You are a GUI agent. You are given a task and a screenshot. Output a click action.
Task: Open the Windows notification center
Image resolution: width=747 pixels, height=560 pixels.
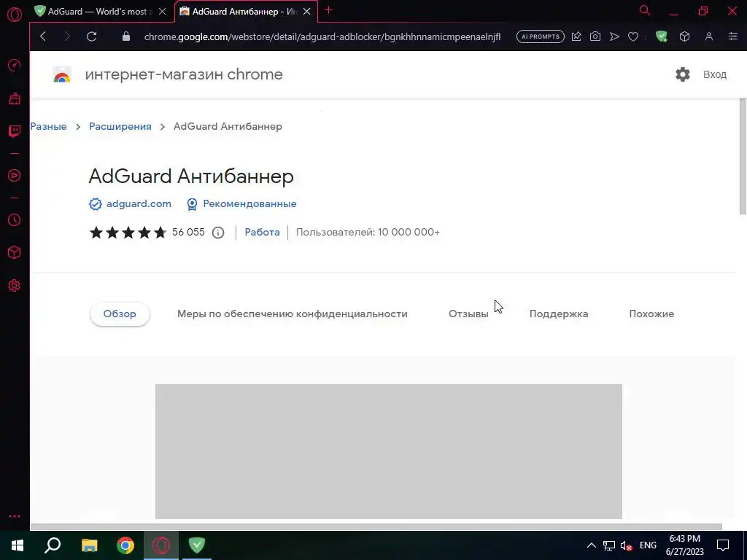723,545
